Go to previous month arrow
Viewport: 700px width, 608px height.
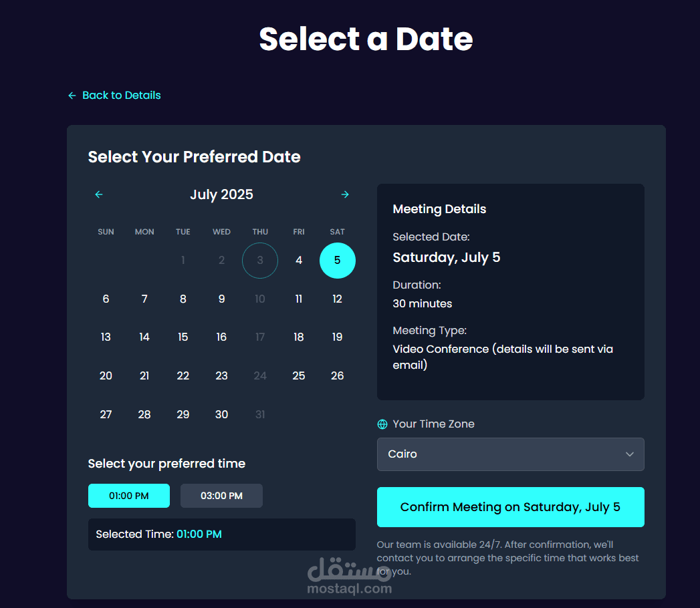point(99,194)
